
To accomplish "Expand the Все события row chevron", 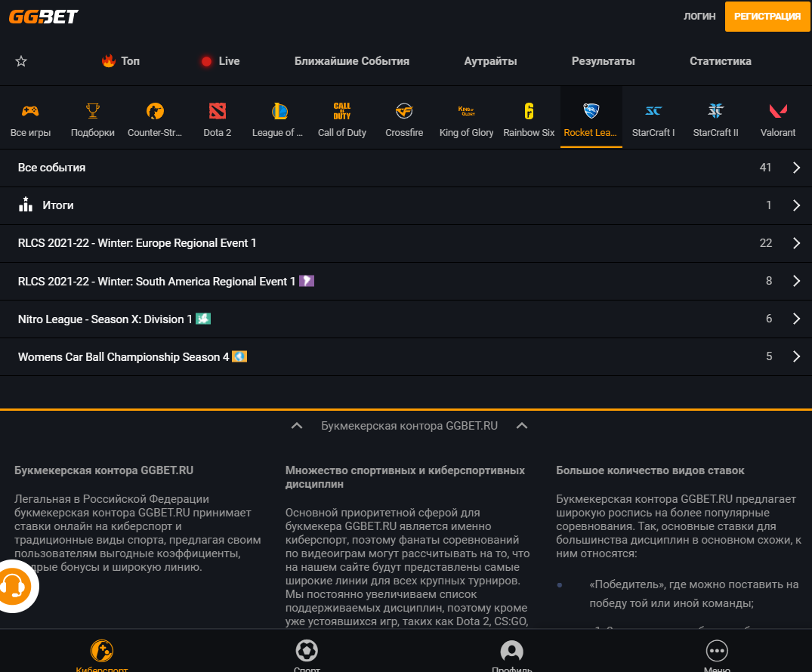I will [796, 168].
